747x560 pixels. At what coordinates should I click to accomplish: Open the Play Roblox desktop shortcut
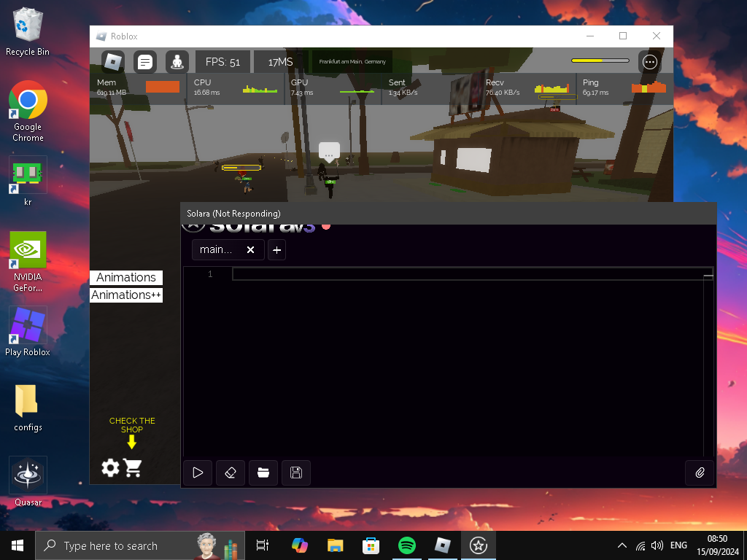28,332
